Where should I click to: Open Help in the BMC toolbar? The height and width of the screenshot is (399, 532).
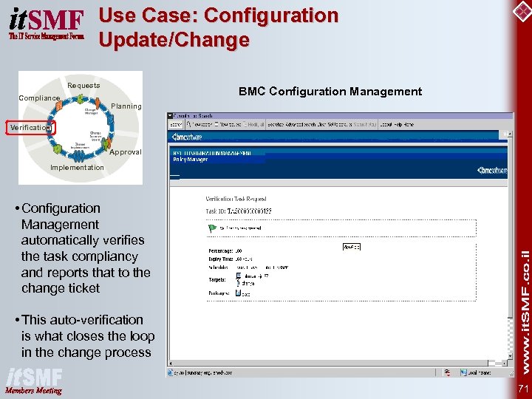398,125
